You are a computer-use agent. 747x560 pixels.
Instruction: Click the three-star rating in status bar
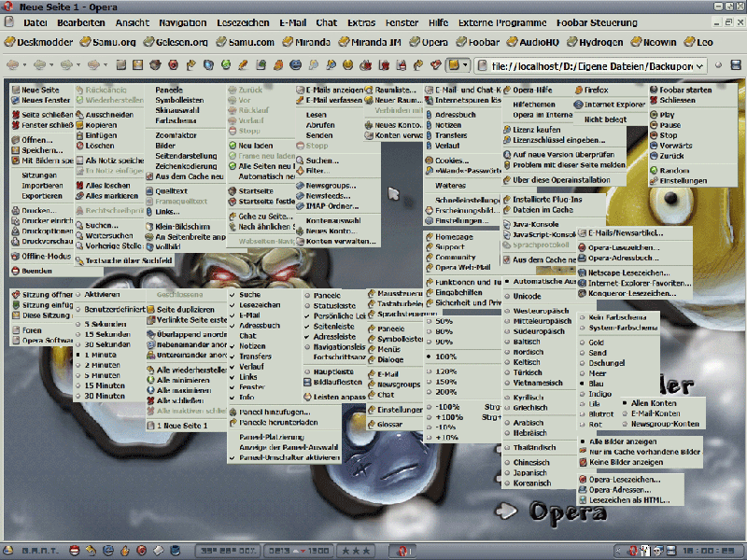click(x=356, y=551)
